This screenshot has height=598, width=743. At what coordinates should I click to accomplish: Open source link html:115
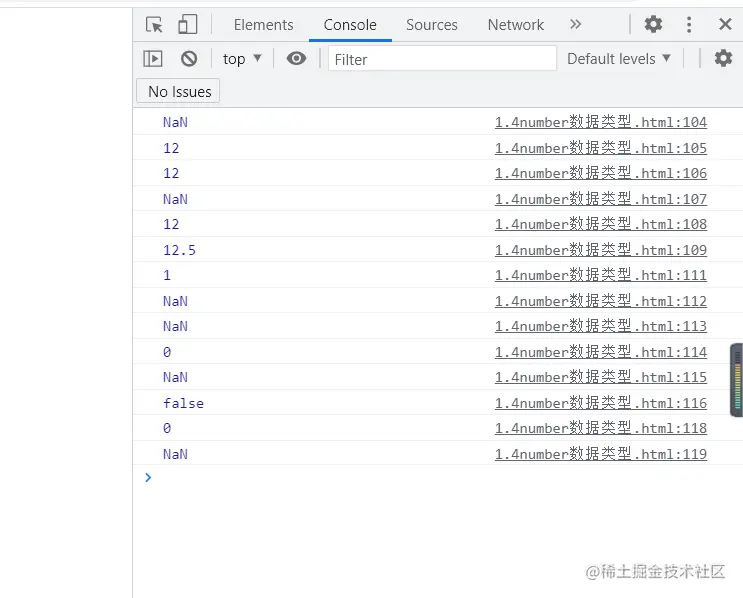601,377
